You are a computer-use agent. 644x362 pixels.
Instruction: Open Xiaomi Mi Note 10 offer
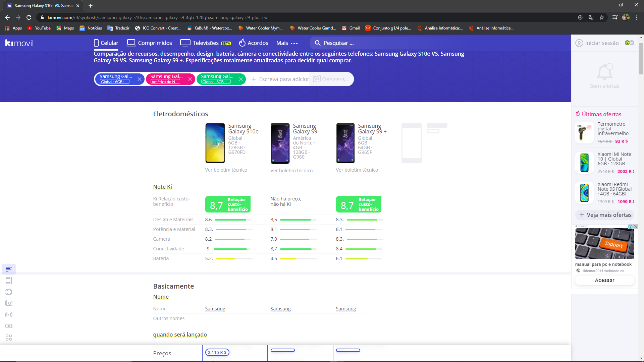(x=605, y=163)
